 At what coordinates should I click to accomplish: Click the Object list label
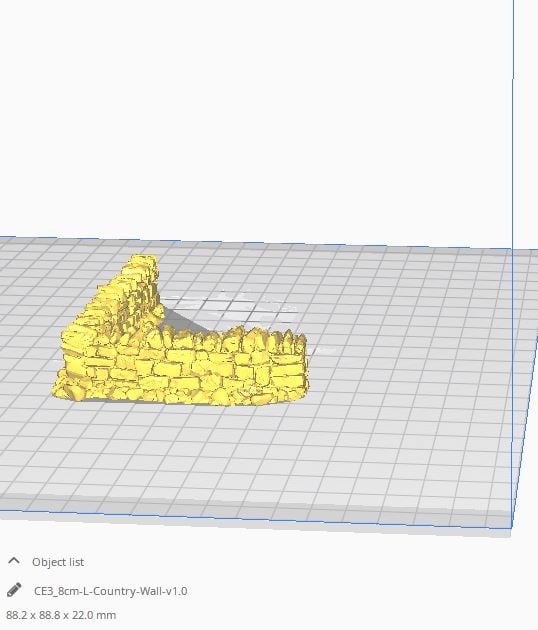click(58, 562)
